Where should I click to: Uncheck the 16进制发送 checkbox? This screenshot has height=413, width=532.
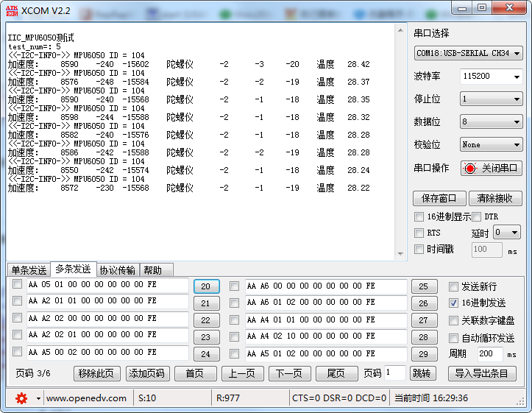(453, 303)
